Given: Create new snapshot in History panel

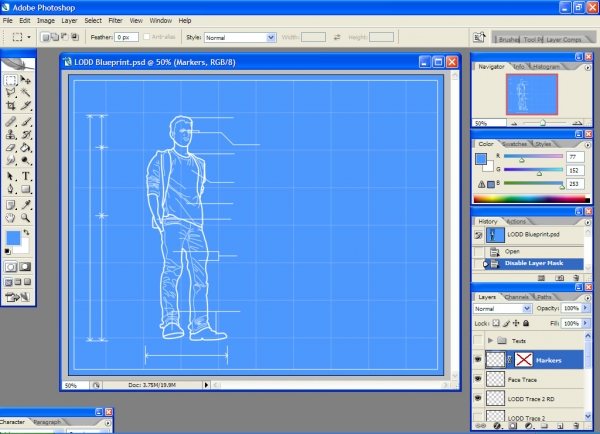Looking at the screenshot, I should point(559,278).
